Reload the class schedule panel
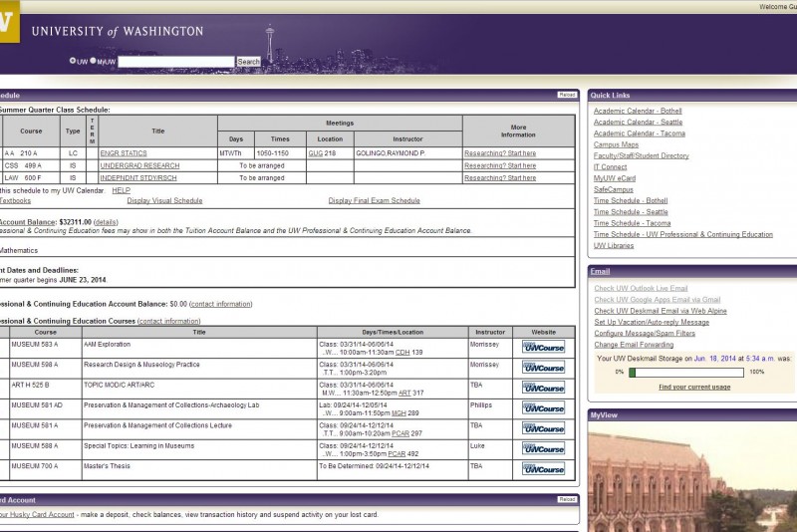Screen dimensions: 797x532 [x=567, y=95]
